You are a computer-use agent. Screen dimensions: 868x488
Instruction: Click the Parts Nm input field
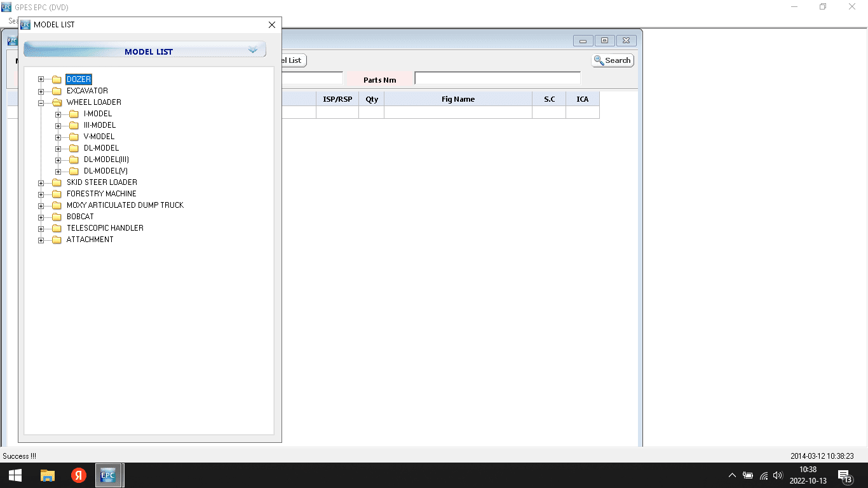(497, 78)
